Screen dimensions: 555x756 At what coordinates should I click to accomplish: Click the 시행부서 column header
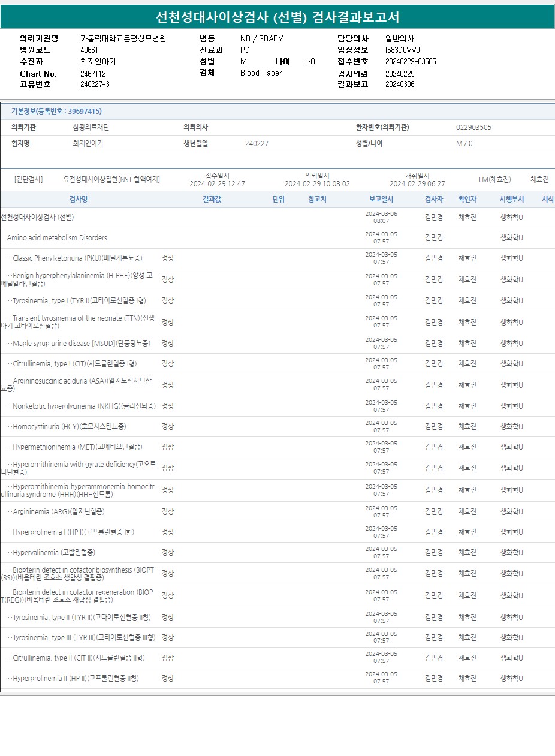coord(512,200)
